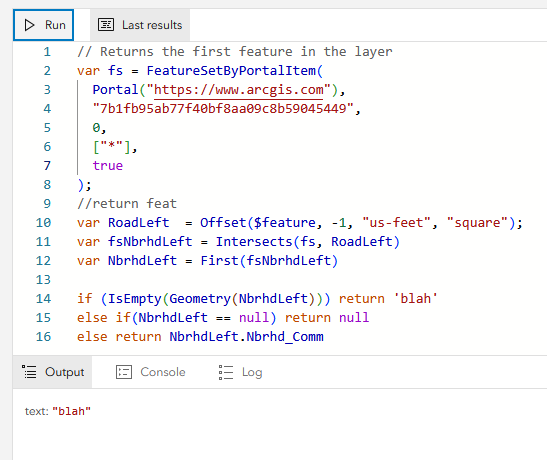Switch to the Log tab
Viewport: 547px width, 460px height.
(x=240, y=372)
